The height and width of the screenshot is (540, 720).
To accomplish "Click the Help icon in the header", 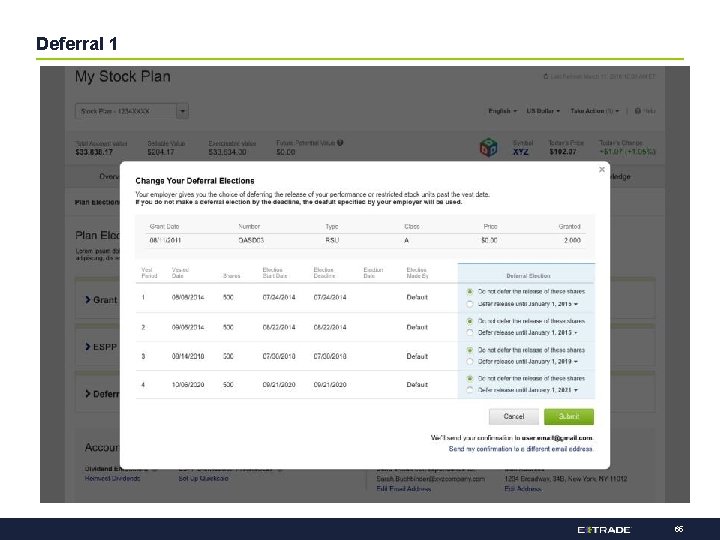I will point(637,111).
